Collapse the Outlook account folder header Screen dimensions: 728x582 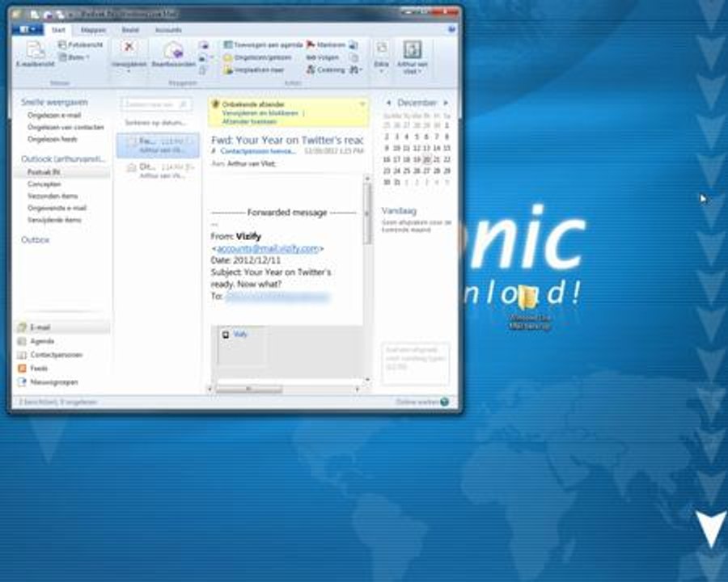[x=63, y=159]
